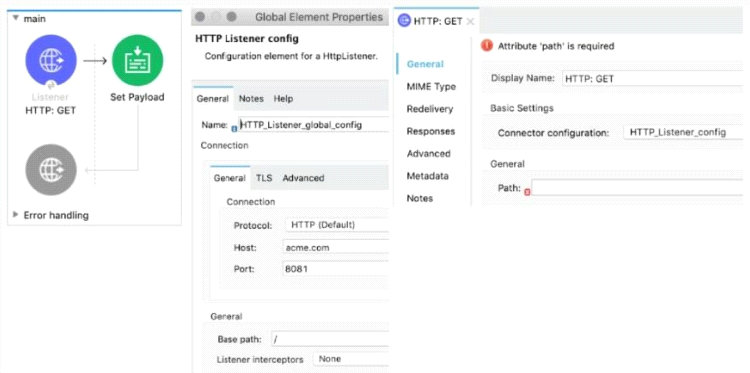
Task: Switch to the Notes tab in Global Element Properties
Action: (251, 99)
